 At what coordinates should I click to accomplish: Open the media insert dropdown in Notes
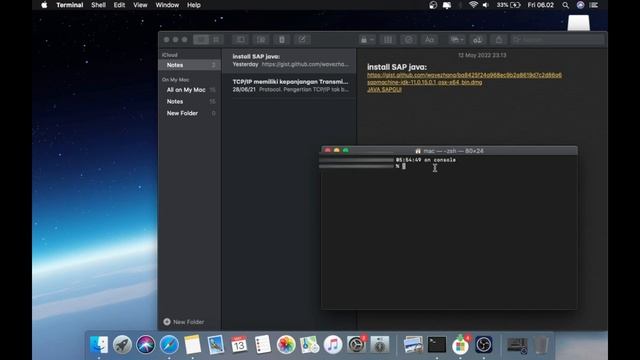coord(456,40)
